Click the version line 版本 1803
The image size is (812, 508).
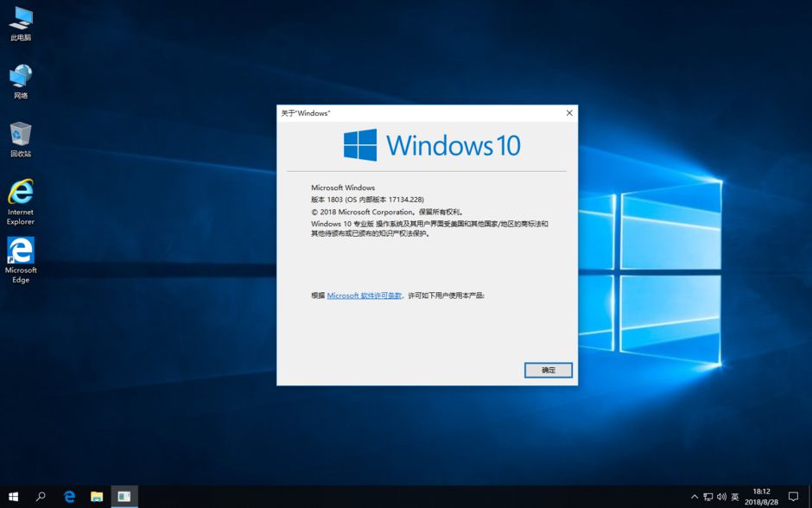tap(367, 200)
